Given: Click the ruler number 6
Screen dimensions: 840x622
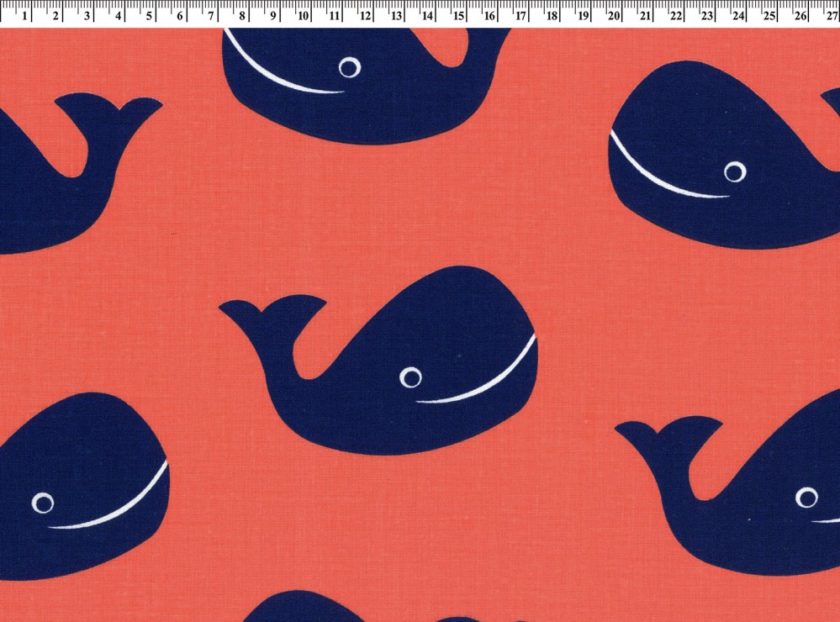Looking at the screenshot, I should pyautogui.click(x=180, y=16).
